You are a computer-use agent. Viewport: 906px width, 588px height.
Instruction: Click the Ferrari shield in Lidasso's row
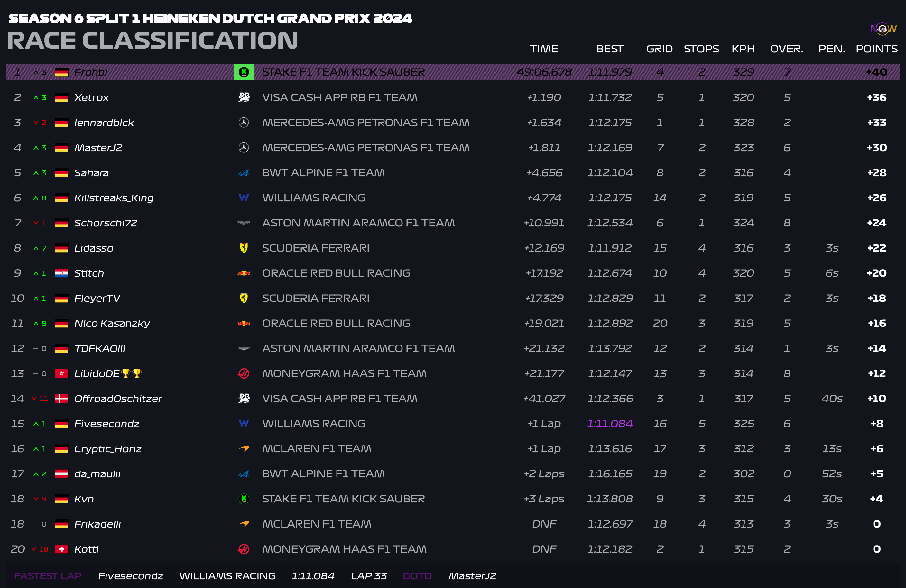coord(244,248)
